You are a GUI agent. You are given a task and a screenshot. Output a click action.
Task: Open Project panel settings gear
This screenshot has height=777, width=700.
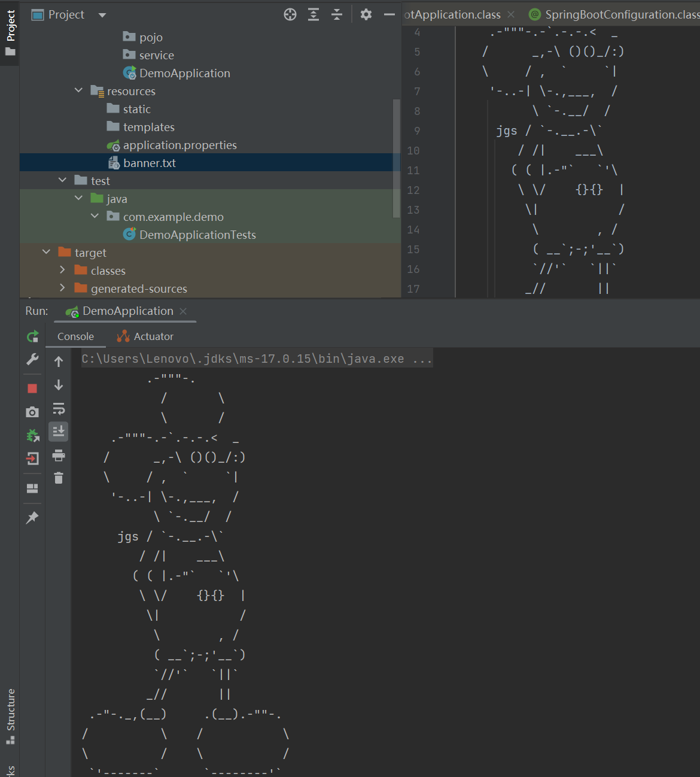click(366, 14)
